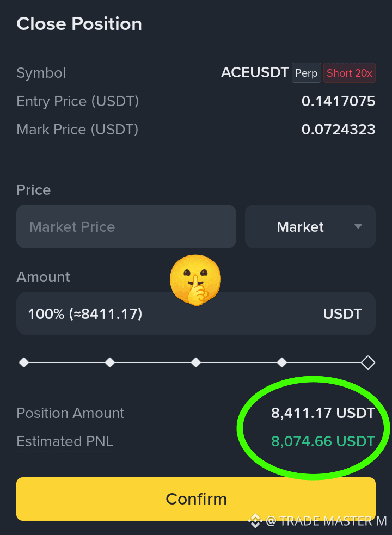Open the Market order type dropdown
Screen dimensions: 392x535
(x=310, y=226)
